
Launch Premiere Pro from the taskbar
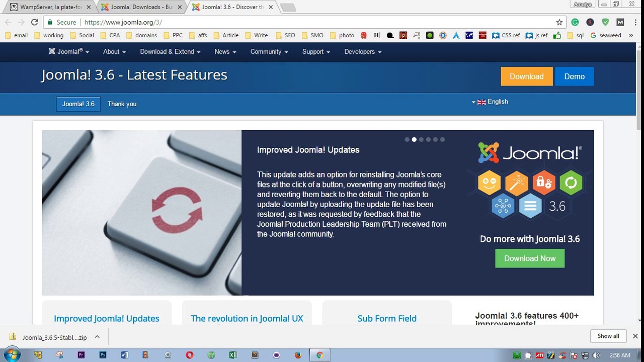(81, 354)
